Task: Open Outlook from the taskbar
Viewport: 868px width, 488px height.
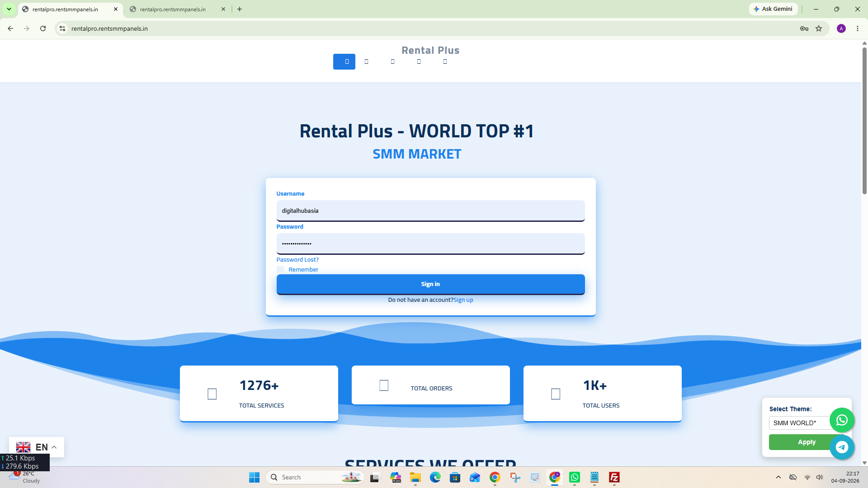Action: tap(475, 477)
